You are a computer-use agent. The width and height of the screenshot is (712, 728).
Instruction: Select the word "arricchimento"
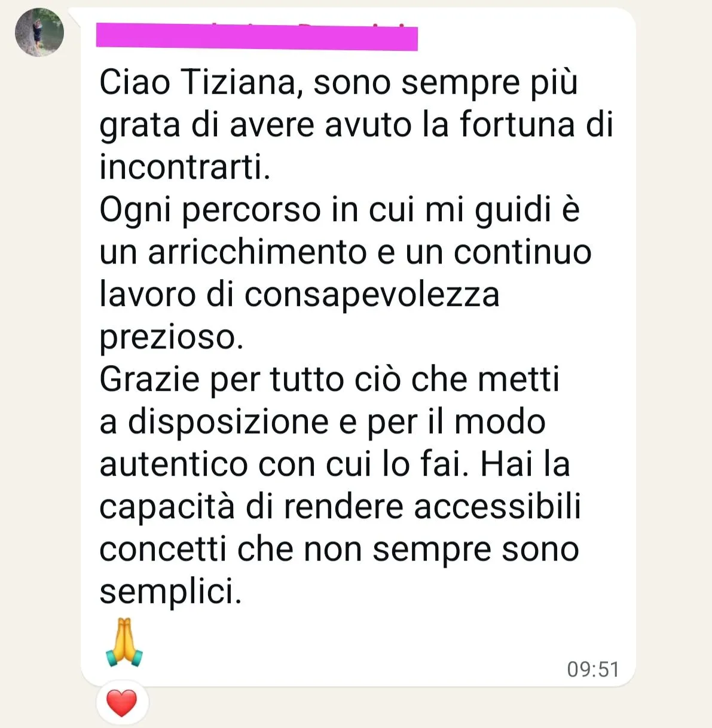(x=258, y=252)
